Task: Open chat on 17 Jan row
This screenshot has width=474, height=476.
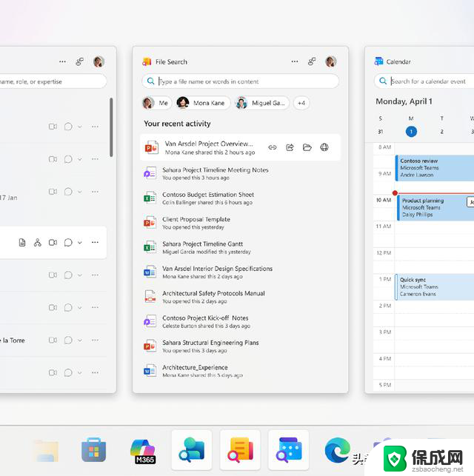Action: pyautogui.click(x=68, y=192)
